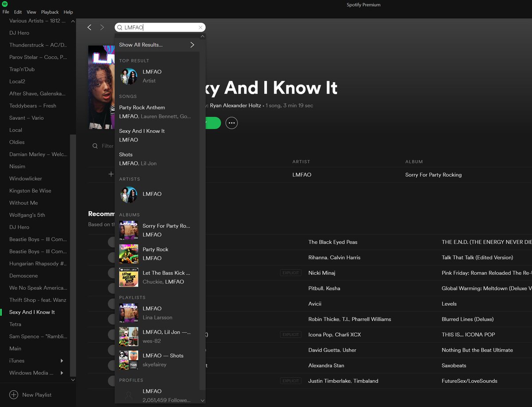Screen dimensions: 532x407
Task: Click the plus icon to save the track
Action: click(x=111, y=174)
